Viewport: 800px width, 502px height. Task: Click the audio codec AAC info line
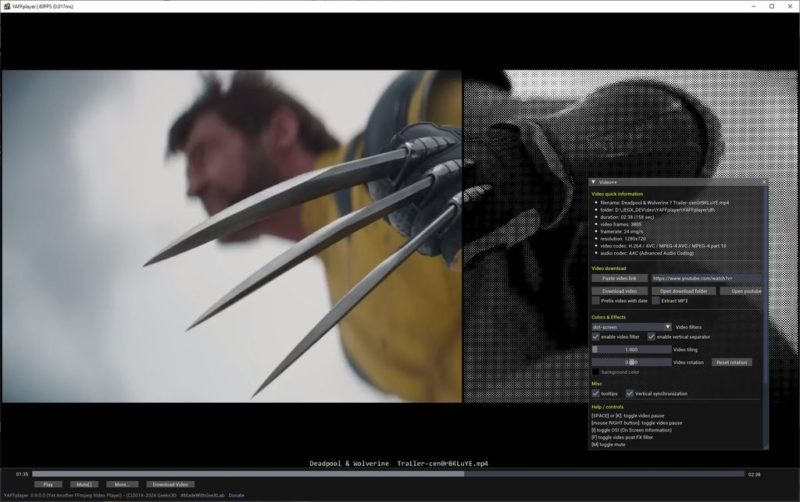tap(646, 253)
